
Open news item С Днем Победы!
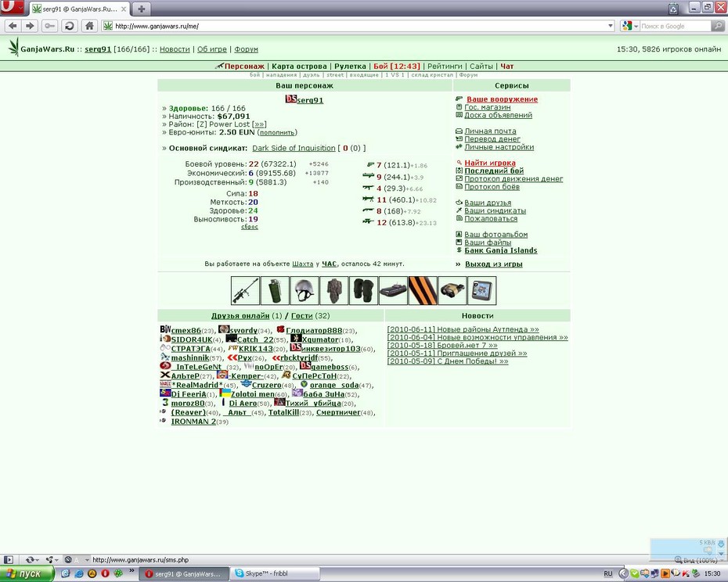click(448, 361)
